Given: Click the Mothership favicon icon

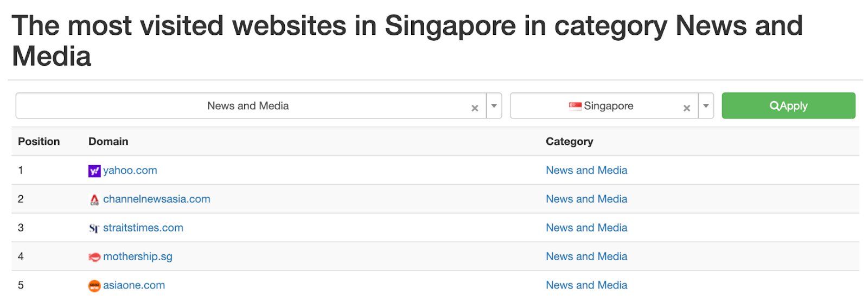Looking at the screenshot, I should (x=94, y=257).
